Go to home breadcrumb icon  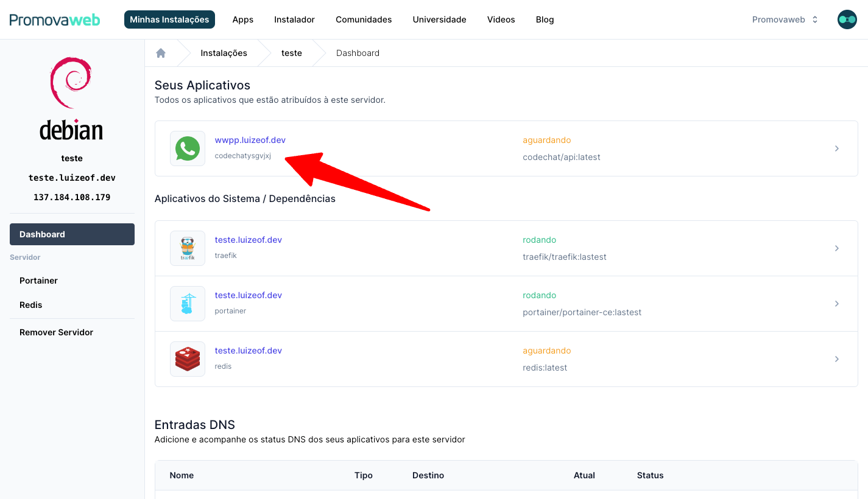coord(161,53)
